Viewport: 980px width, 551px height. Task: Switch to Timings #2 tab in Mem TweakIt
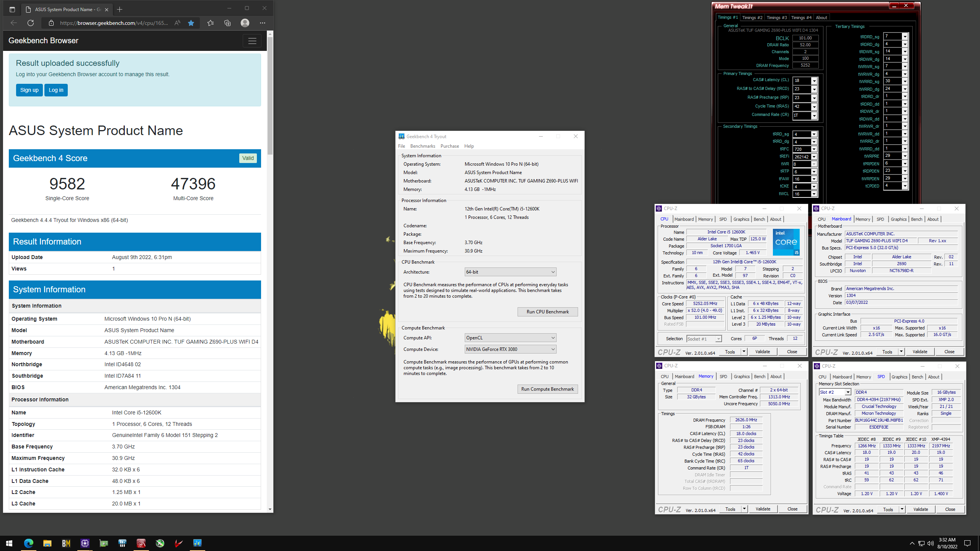pos(752,18)
